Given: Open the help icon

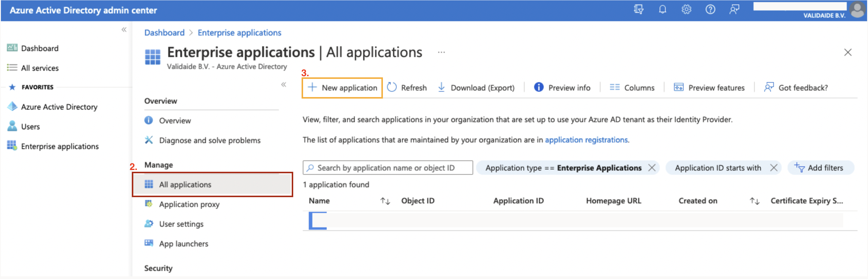Looking at the screenshot, I should tap(710, 10).
